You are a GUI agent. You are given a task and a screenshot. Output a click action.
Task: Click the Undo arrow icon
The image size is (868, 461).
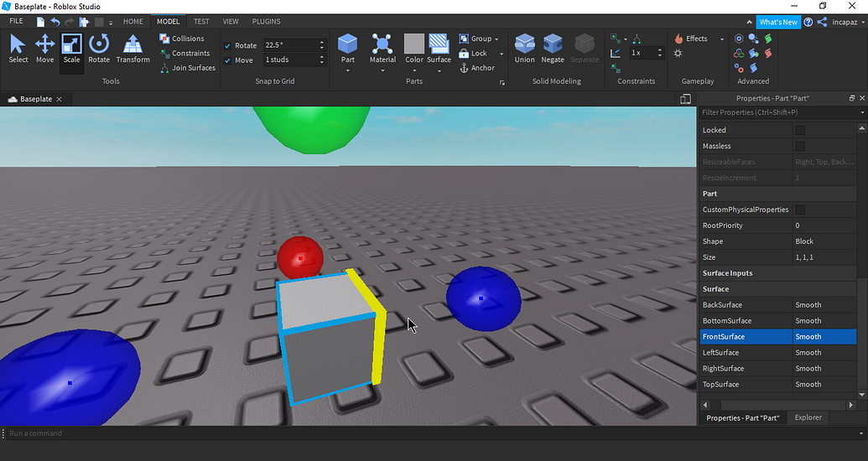(55, 22)
